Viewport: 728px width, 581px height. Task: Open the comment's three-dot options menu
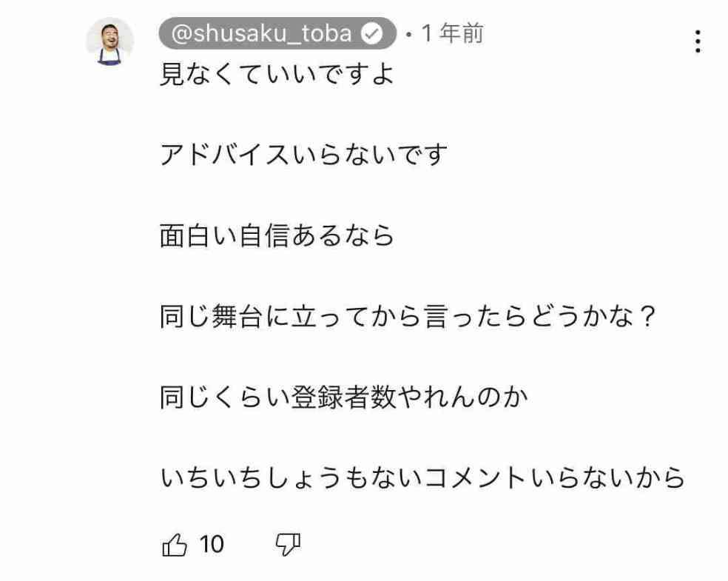697,42
